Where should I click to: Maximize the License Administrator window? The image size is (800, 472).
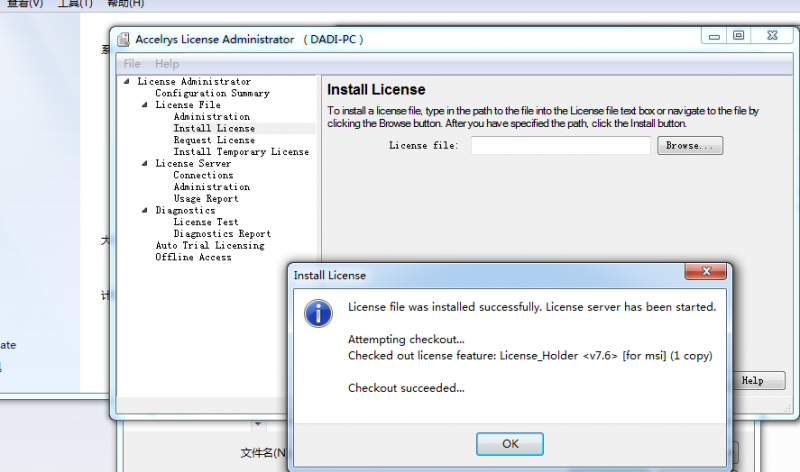(738, 36)
